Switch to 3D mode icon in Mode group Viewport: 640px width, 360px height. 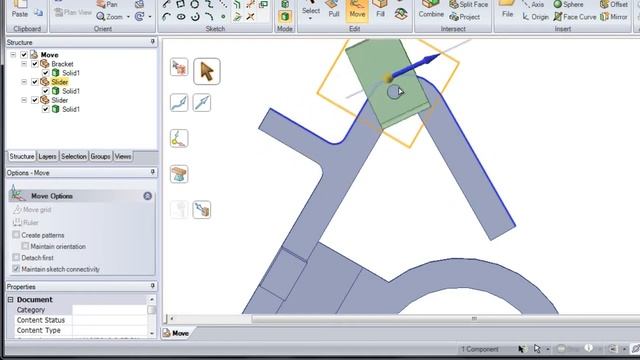point(285,16)
